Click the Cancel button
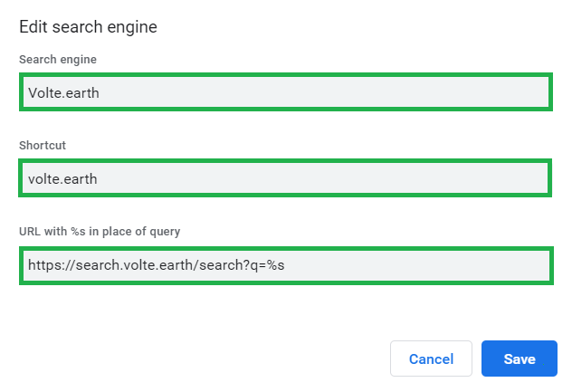 [431, 359]
